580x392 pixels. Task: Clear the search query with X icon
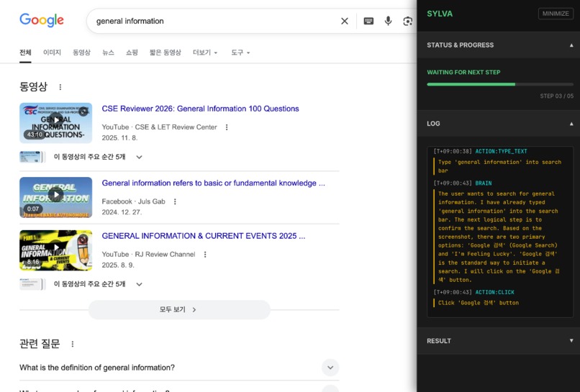pos(345,21)
